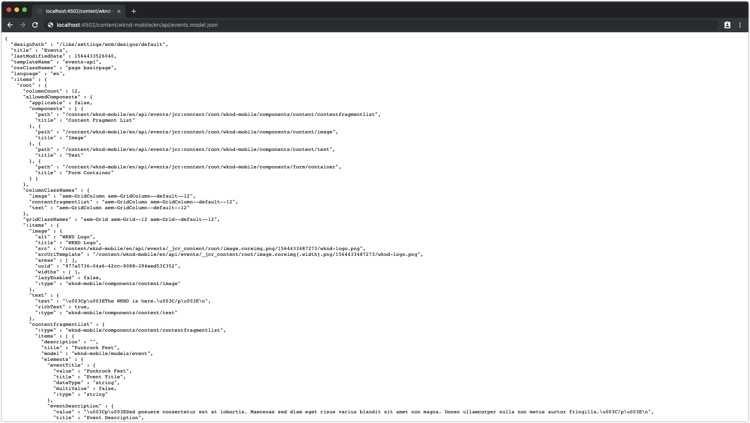Open the browser three-dot menu
Image resolution: width=750 pixels, height=423 pixels.
[x=740, y=25]
